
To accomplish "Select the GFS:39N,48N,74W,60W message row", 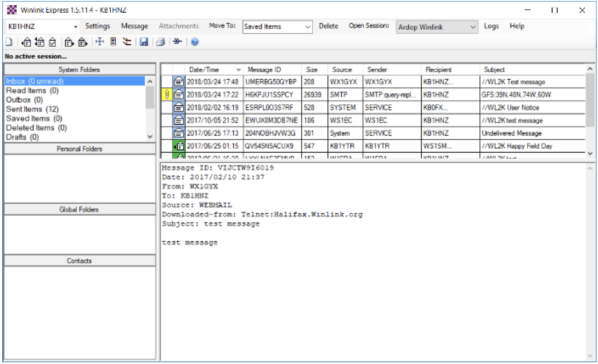I will [373, 95].
